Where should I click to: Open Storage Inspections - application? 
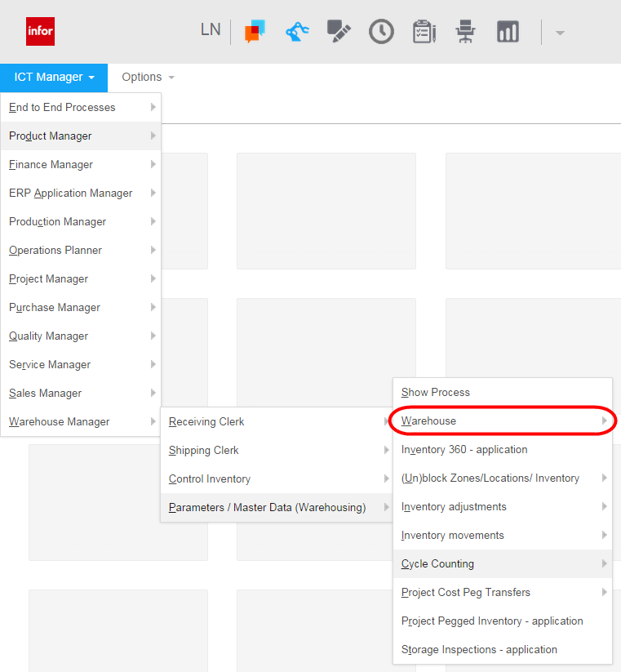pyautogui.click(x=479, y=649)
